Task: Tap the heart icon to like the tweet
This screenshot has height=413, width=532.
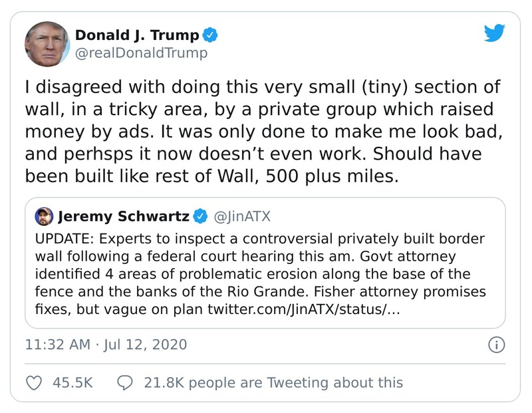Action: coord(33,382)
